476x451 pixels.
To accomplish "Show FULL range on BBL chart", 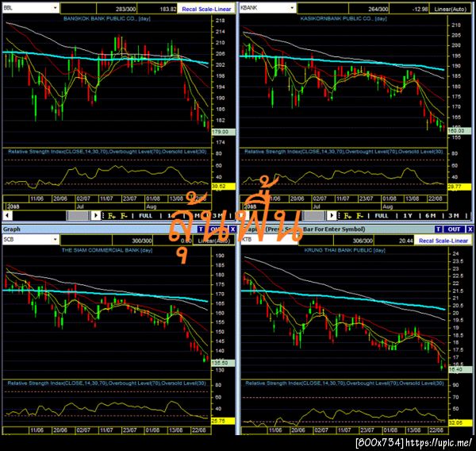I will point(146,216).
